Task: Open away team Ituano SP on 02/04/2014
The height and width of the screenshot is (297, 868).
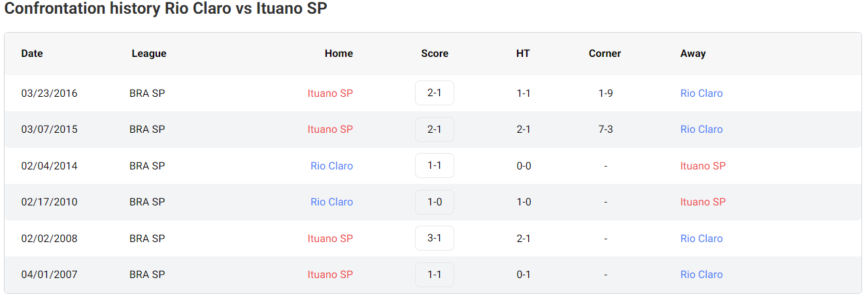Action: 703,166
